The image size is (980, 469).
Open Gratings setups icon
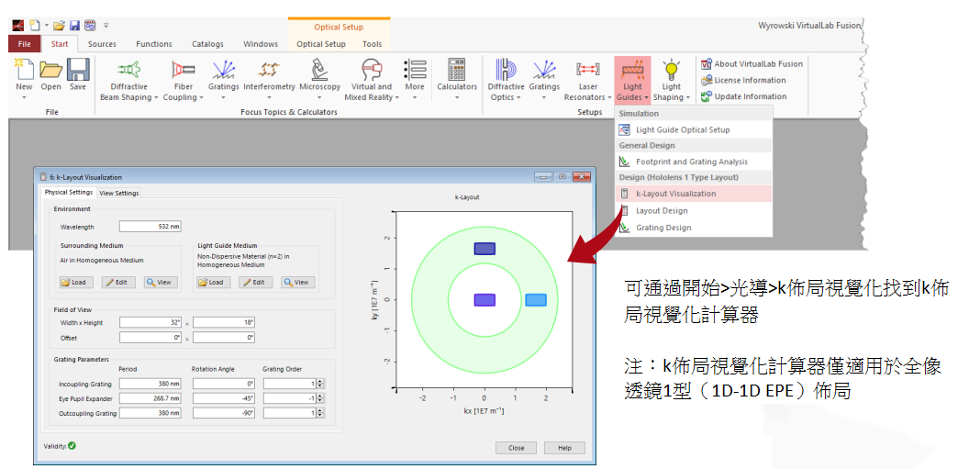pos(543,69)
